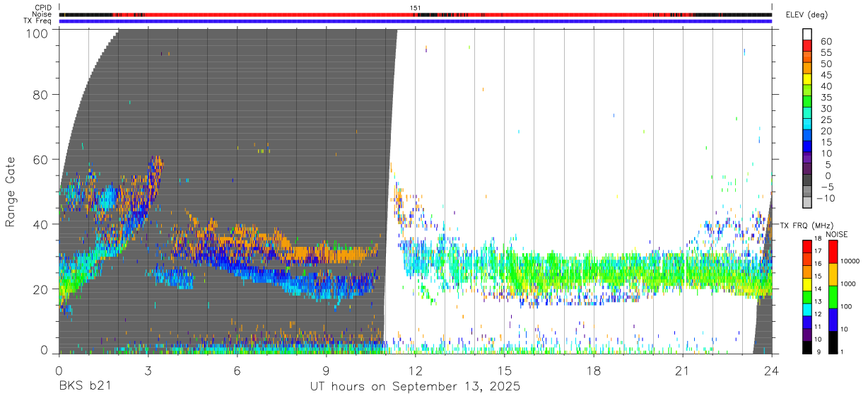
Task: Click the 'ELEV (deg)' colorbar title
Action: click(x=807, y=15)
